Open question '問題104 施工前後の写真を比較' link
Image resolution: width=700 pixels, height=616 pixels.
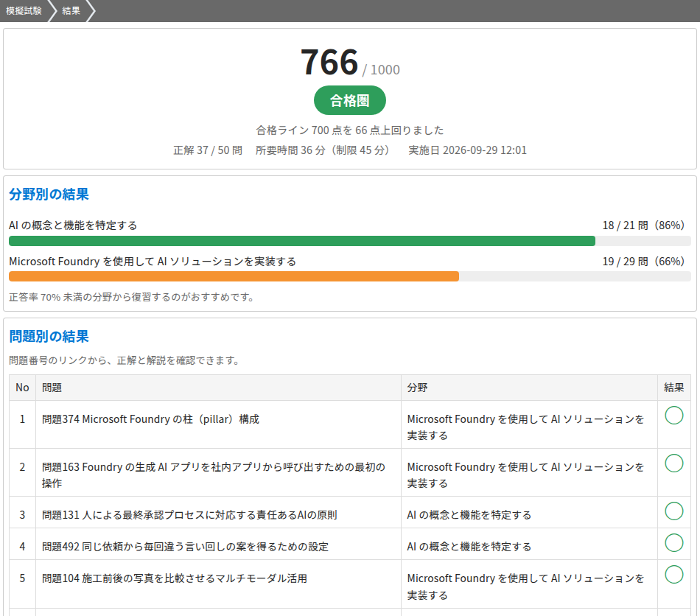pos(175,578)
